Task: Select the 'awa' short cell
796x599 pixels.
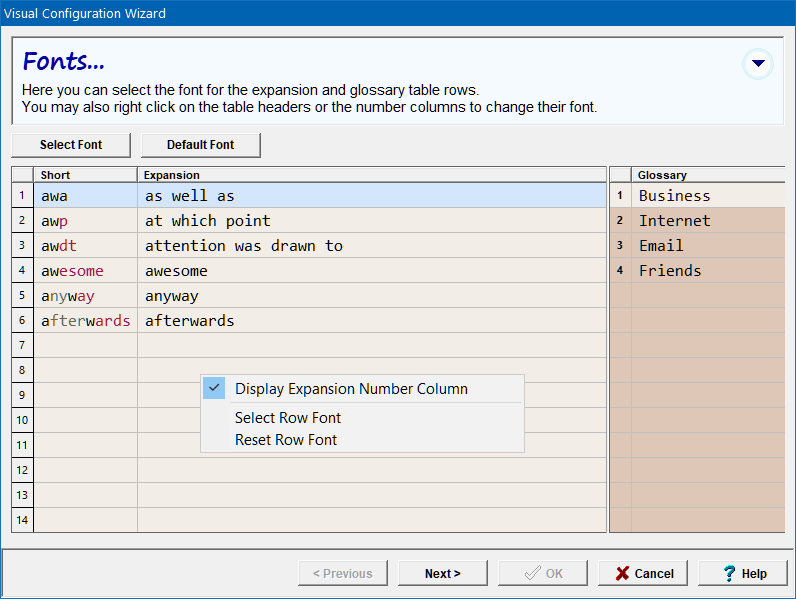Action: click(x=85, y=196)
